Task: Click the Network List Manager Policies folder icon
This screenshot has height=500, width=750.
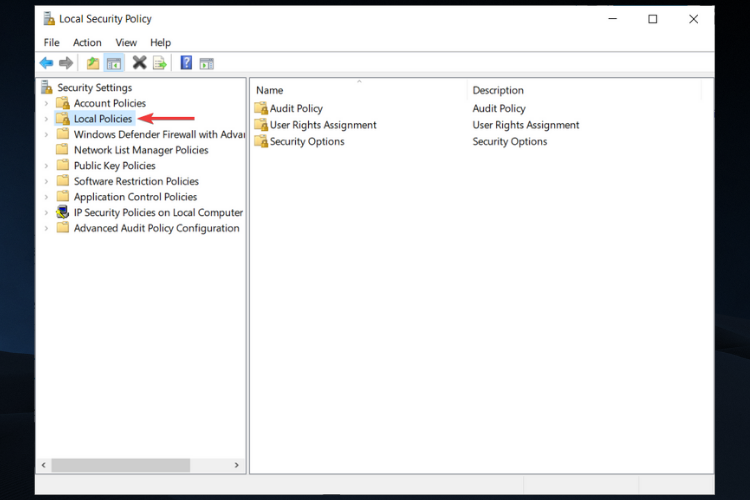Action: pos(63,150)
